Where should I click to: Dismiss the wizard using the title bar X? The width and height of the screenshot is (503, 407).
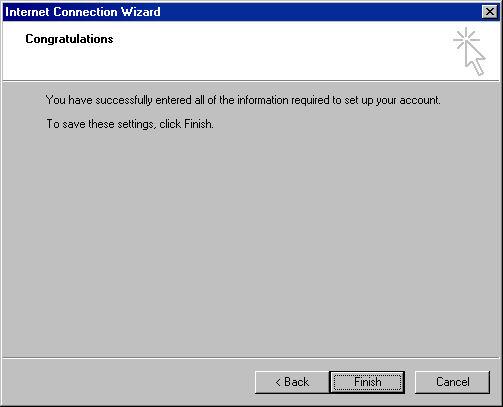tap(490, 12)
